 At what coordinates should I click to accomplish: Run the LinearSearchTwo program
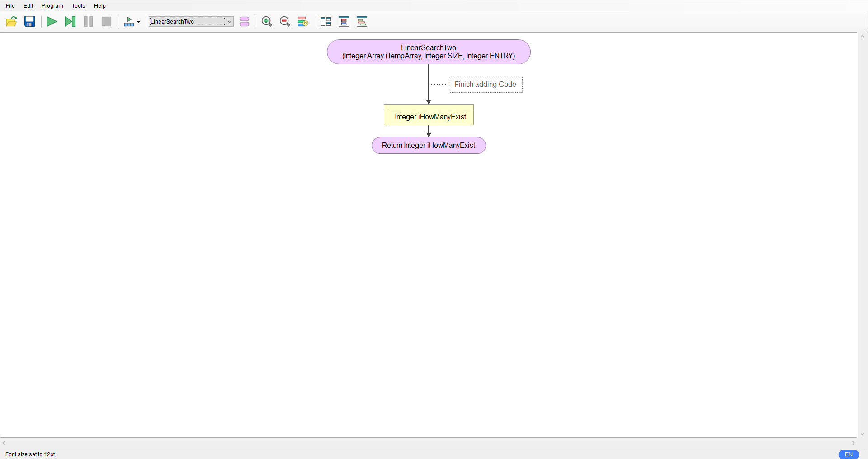[x=52, y=21]
